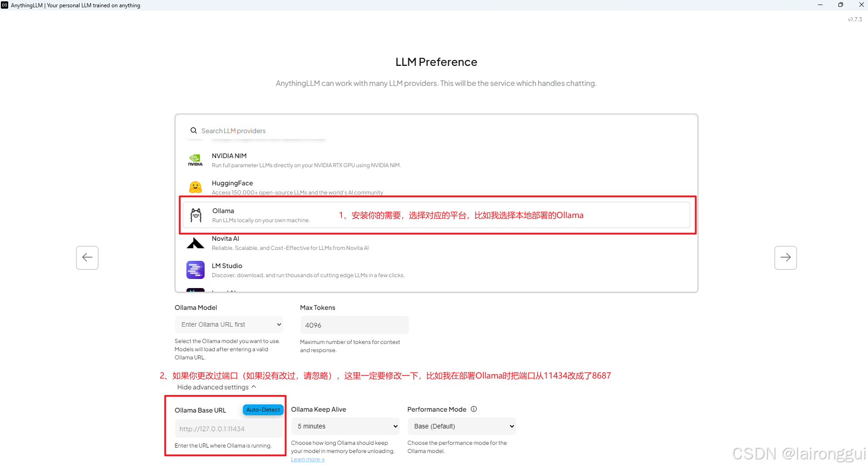Click the Novita AI logo
Screen dimensions: 868x468
coord(196,243)
